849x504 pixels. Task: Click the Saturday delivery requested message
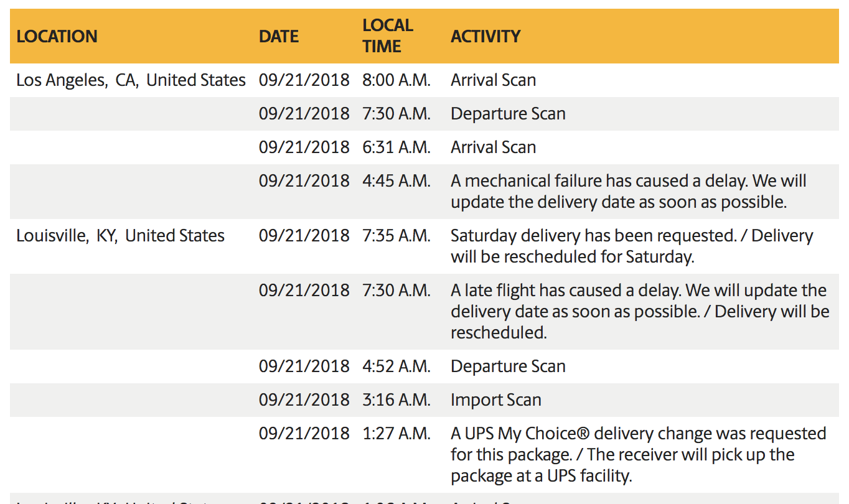[x=632, y=246]
